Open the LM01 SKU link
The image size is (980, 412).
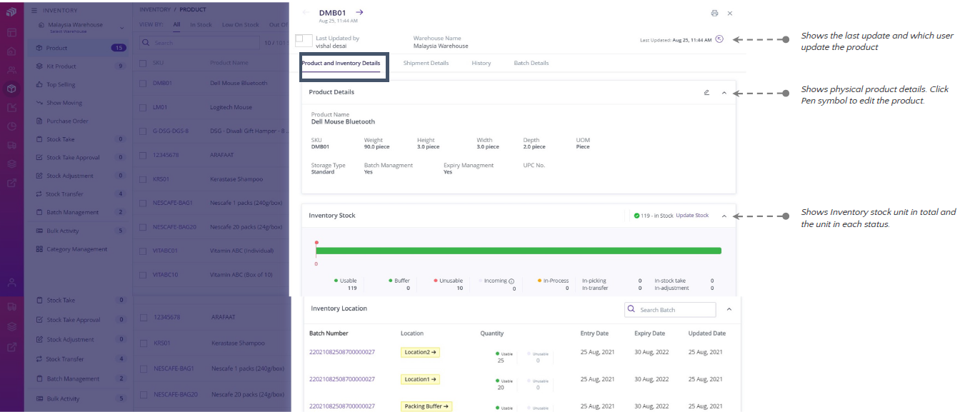pos(160,107)
